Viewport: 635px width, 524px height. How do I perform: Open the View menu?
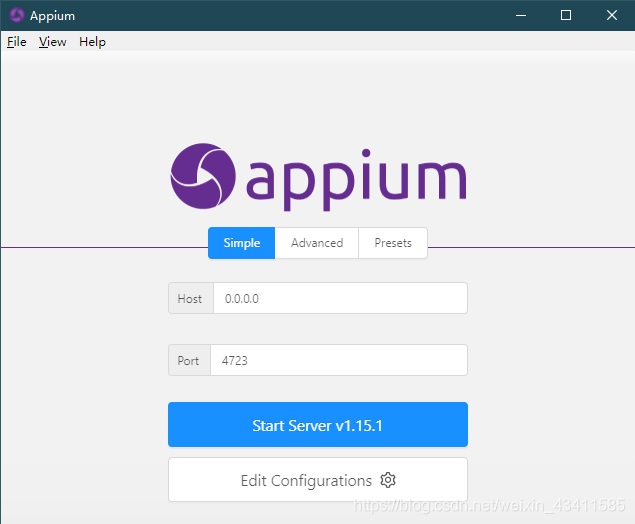pos(52,42)
